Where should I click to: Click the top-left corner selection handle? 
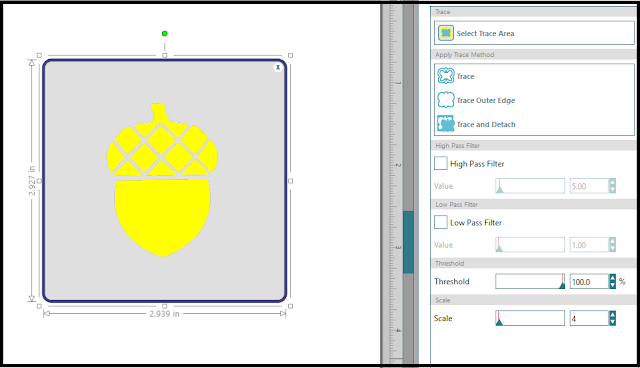pyautogui.click(x=39, y=55)
